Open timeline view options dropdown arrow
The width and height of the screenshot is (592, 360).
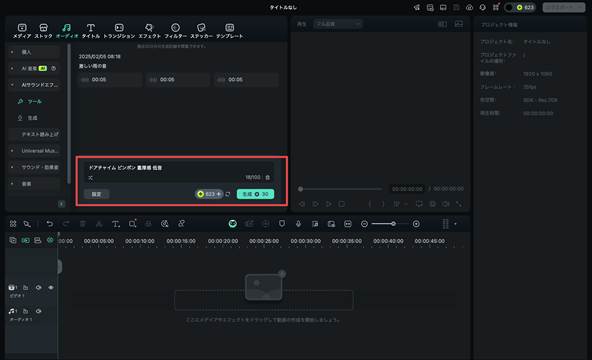point(455,224)
